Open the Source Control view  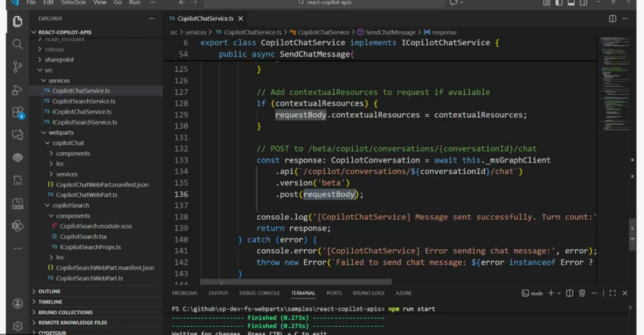(18, 67)
